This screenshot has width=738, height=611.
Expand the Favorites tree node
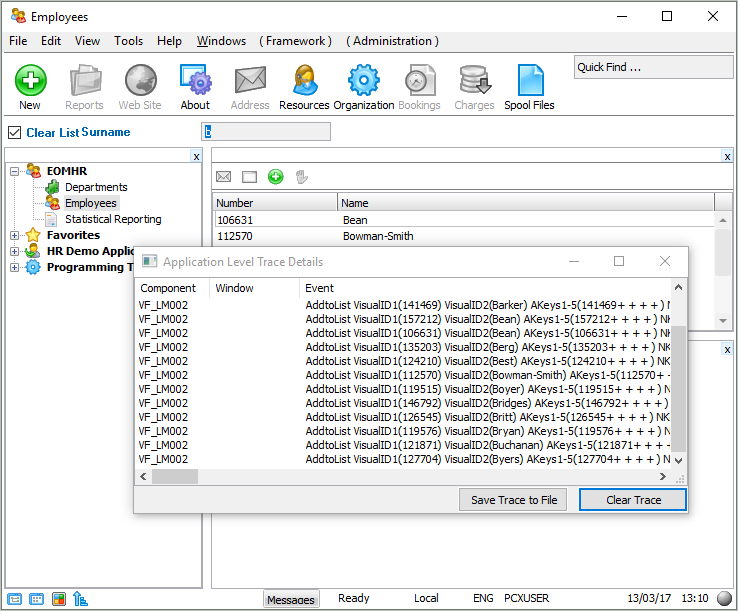pos(15,235)
